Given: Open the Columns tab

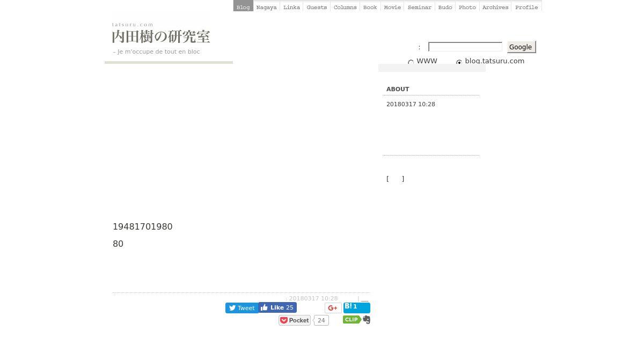Looking at the screenshot, I should 345,6.
